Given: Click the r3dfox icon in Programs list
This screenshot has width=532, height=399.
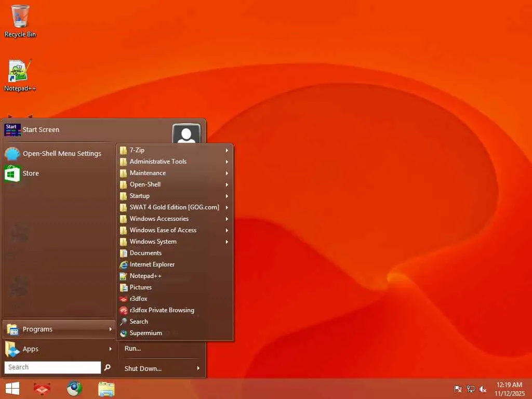Looking at the screenshot, I should coord(123,299).
